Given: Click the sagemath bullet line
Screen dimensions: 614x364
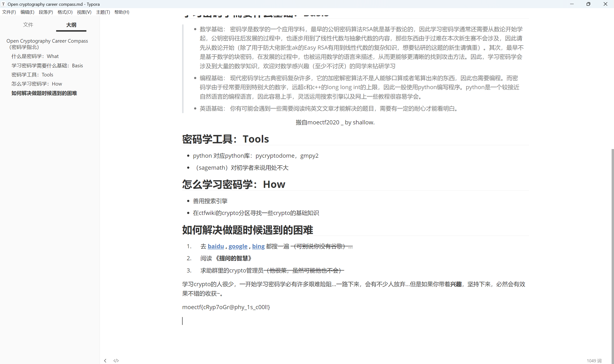Looking at the screenshot, I should coord(241,168).
